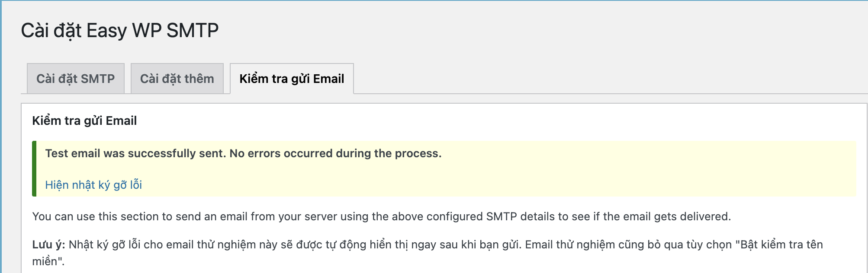
Task: Select the Kiểm tra gửi Email tab
Action: click(292, 79)
